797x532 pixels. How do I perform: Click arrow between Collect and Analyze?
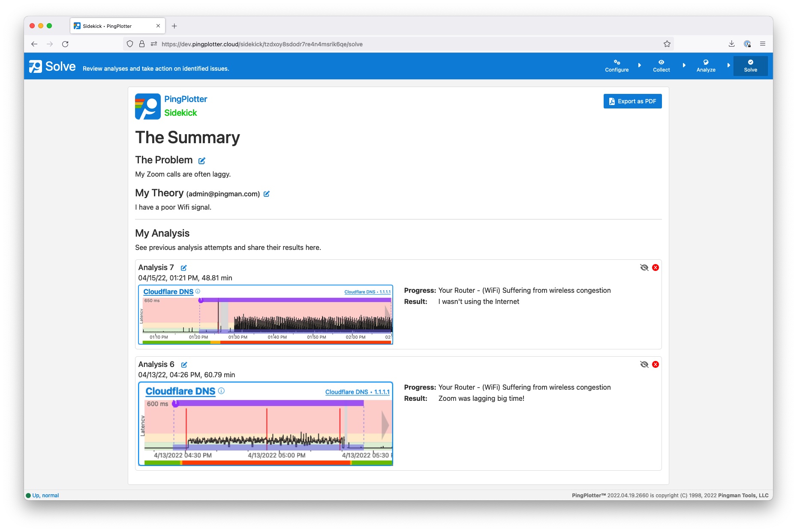684,65
